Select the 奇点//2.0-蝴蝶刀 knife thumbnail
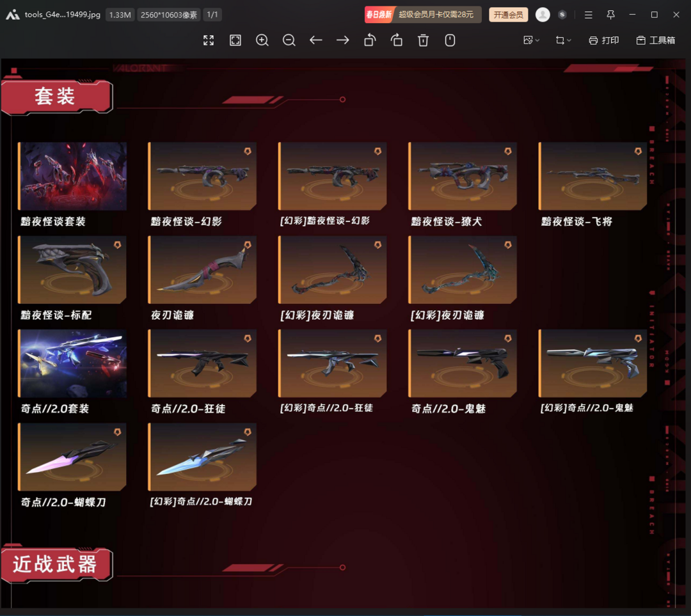The width and height of the screenshot is (691, 616). point(72,457)
